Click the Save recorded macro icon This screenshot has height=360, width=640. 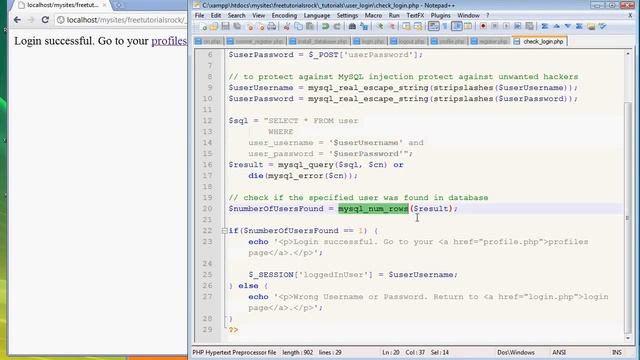pyautogui.click(x=529, y=26)
